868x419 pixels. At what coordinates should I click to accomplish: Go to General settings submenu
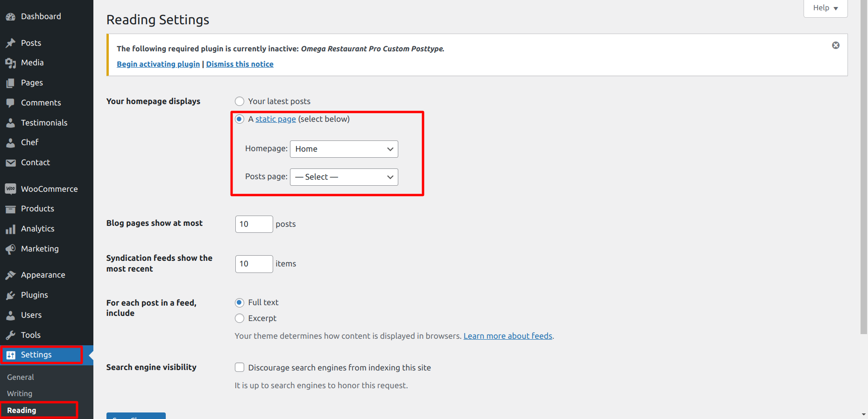[21, 377]
